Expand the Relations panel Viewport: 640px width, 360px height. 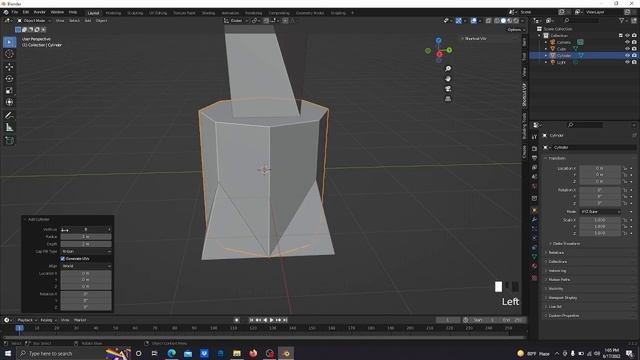tap(556, 253)
